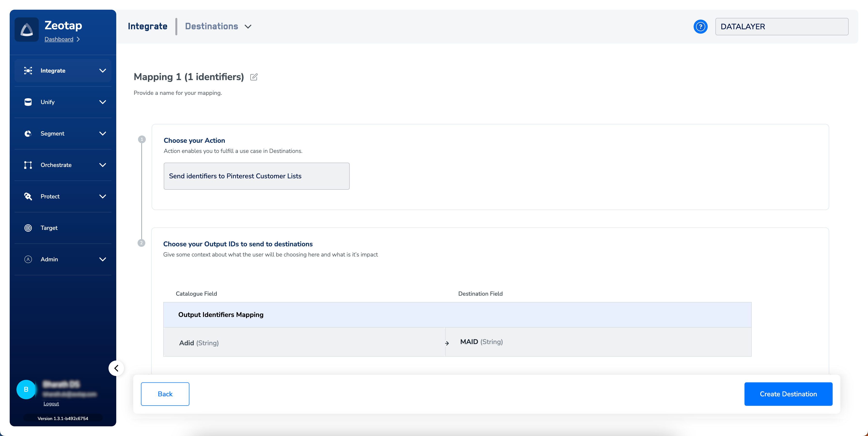Click the Zeotap logo icon
Viewport: 868px width, 436px height.
pos(27,30)
